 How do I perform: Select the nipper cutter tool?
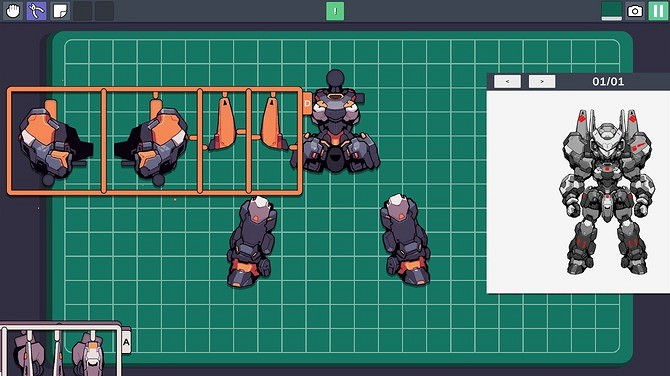coord(36,11)
